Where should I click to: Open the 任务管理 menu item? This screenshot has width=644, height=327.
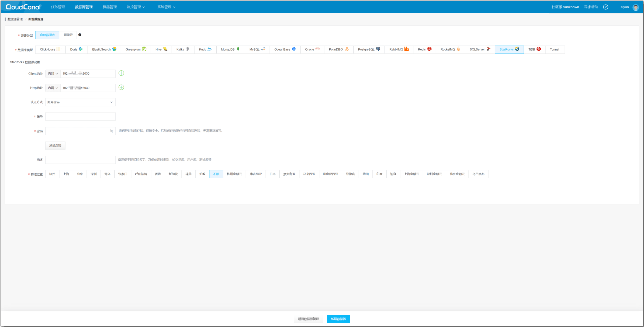[x=58, y=7]
